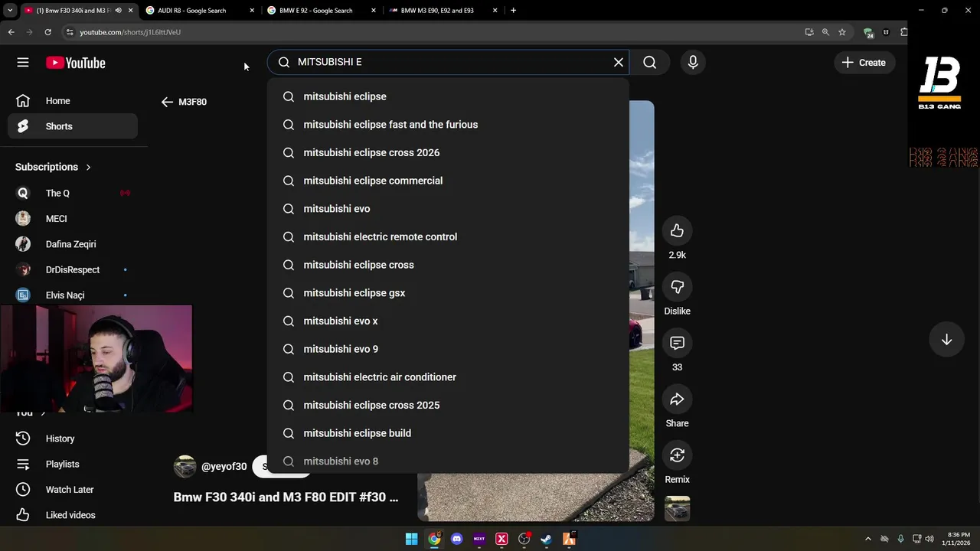Open Playlists in the sidebar
The image size is (980, 551).
[73, 464]
